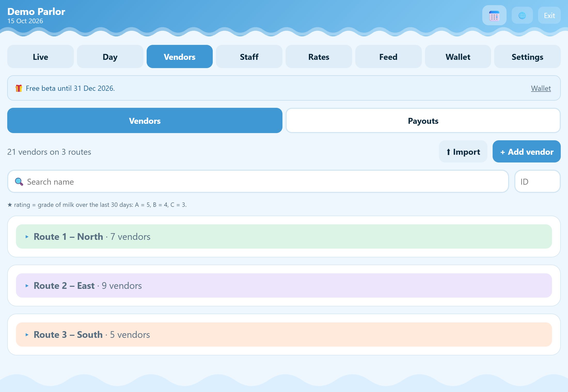Expand Route 3 – South arrow
Image resolution: width=568 pixels, height=392 pixels.
pyautogui.click(x=27, y=335)
